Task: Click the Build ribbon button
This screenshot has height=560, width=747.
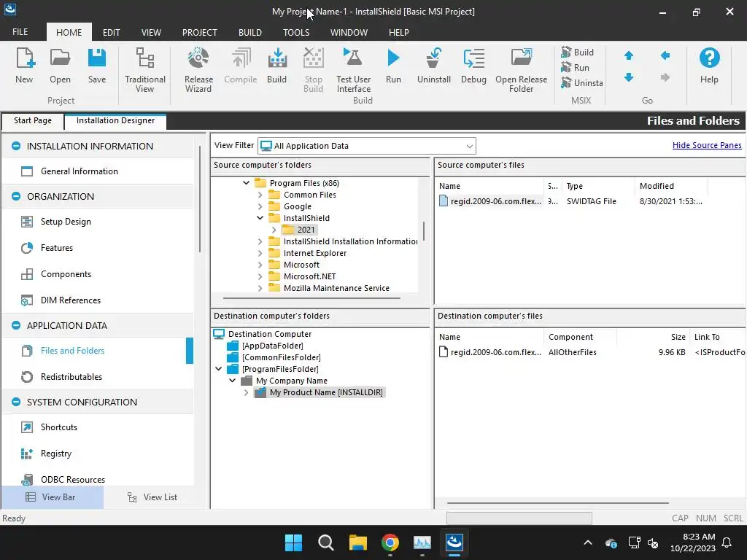Action: pyautogui.click(x=276, y=66)
